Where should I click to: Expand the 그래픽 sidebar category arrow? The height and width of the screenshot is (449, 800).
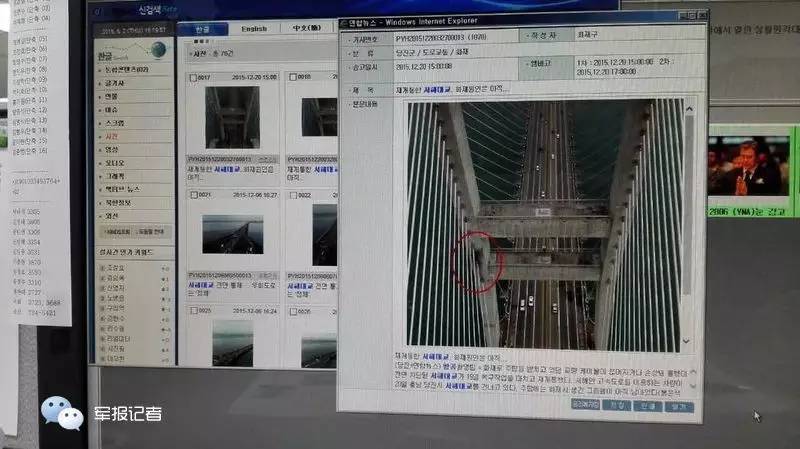(x=101, y=176)
